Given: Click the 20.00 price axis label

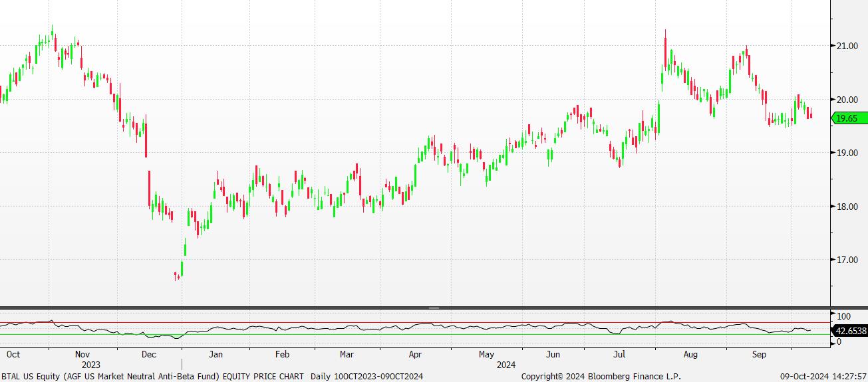Looking at the screenshot, I should point(847,100).
